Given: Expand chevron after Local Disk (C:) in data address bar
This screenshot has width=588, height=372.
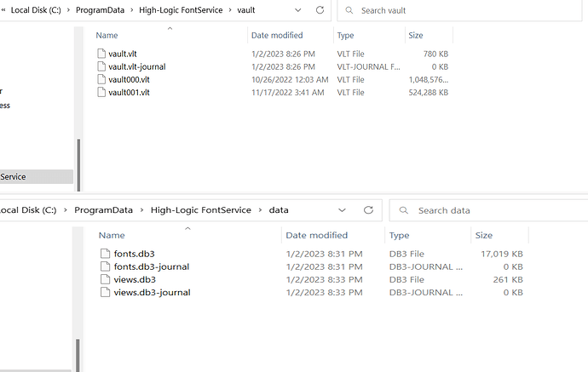Looking at the screenshot, I should (x=66, y=210).
